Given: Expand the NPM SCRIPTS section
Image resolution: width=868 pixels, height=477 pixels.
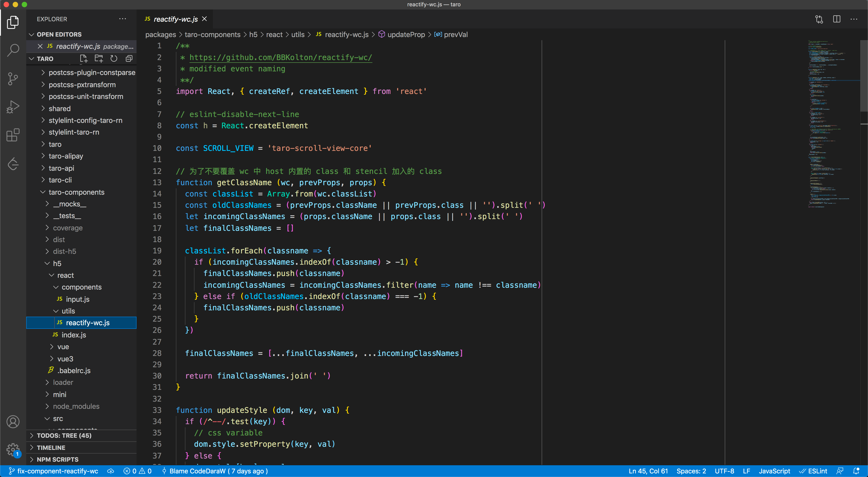Looking at the screenshot, I should [57, 459].
